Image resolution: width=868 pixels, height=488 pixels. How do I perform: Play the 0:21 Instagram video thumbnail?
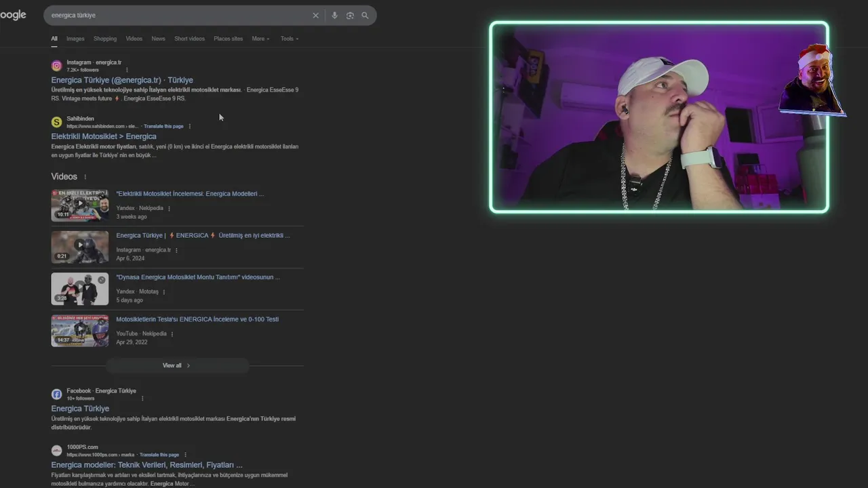(79, 247)
